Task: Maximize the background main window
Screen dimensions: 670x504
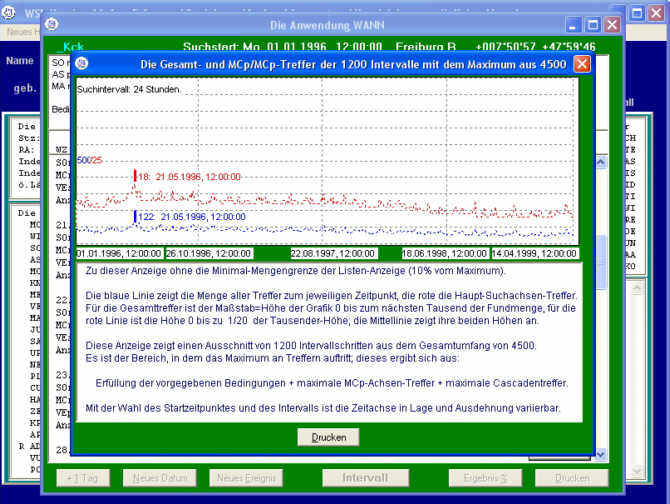Action: coord(637,13)
